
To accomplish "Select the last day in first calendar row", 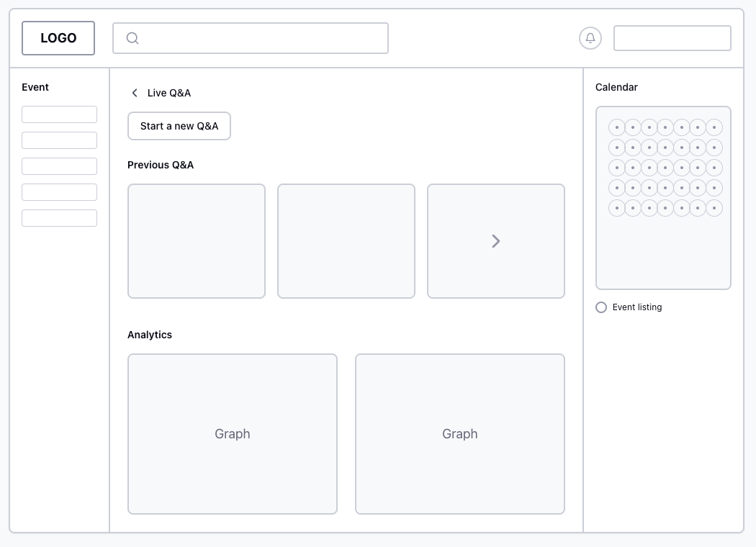I will [x=714, y=127].
